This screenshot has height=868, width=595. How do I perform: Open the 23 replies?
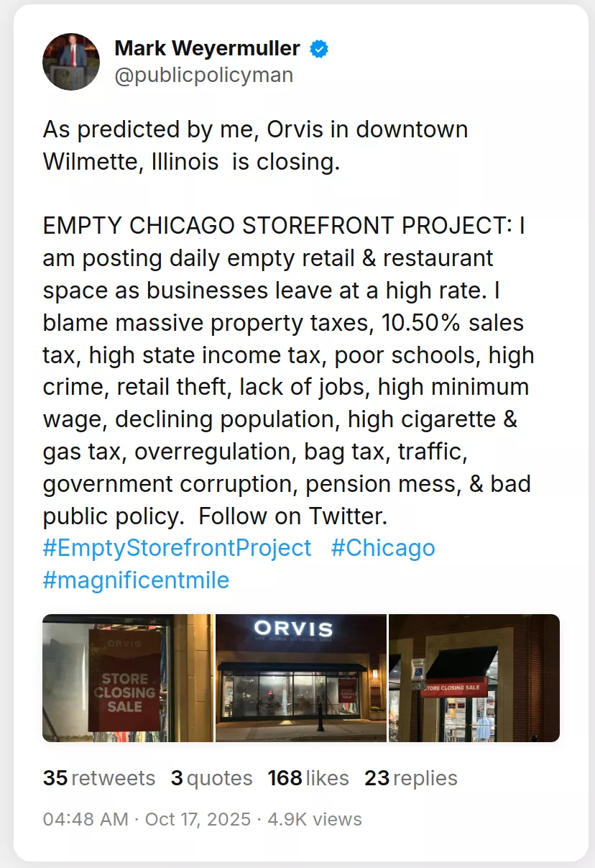pos(410,778)
